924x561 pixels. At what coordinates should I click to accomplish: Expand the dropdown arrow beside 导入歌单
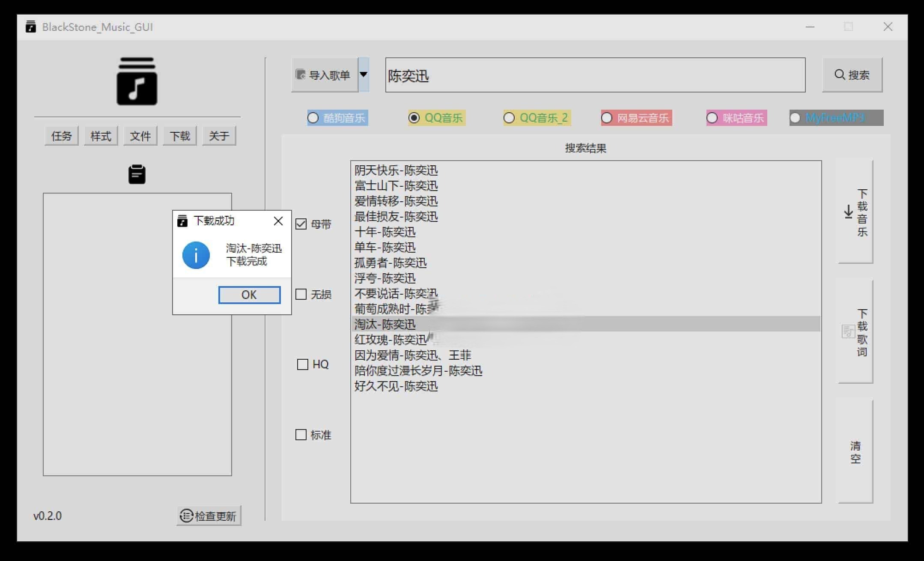point(364,75)
